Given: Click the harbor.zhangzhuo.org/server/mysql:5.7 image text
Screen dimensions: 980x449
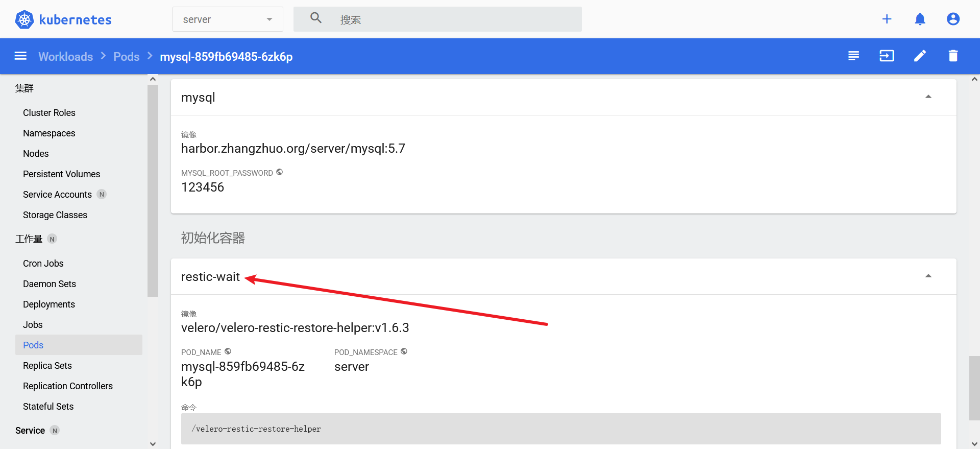Looking at the screenshot, I should click(293, 149).
